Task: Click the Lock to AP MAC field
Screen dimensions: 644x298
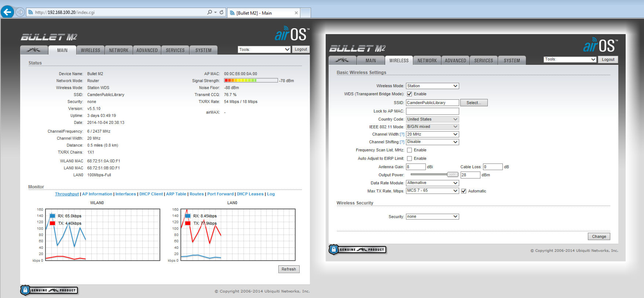Action: pos(432,111)
